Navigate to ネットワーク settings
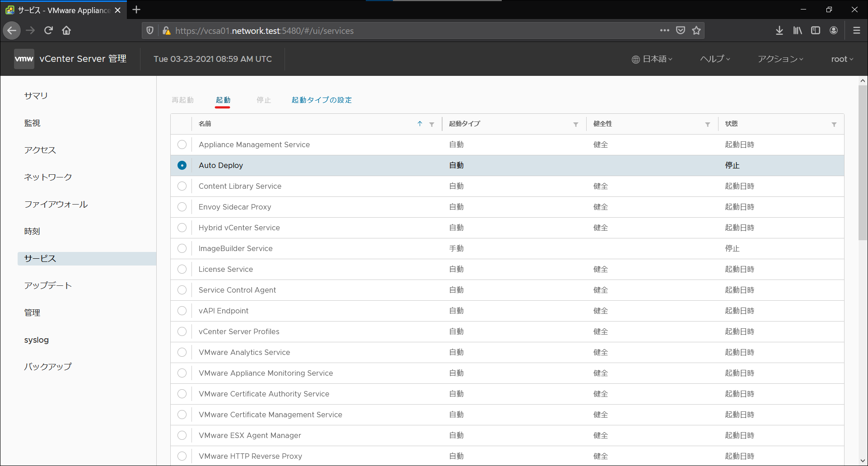Image resolution: width=868 pixels, height=466 pixels. pyautogui.click(x=48, y=177)
